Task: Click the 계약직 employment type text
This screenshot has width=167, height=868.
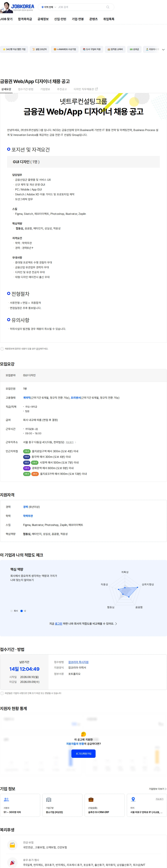Action: (x=27, y=398)
